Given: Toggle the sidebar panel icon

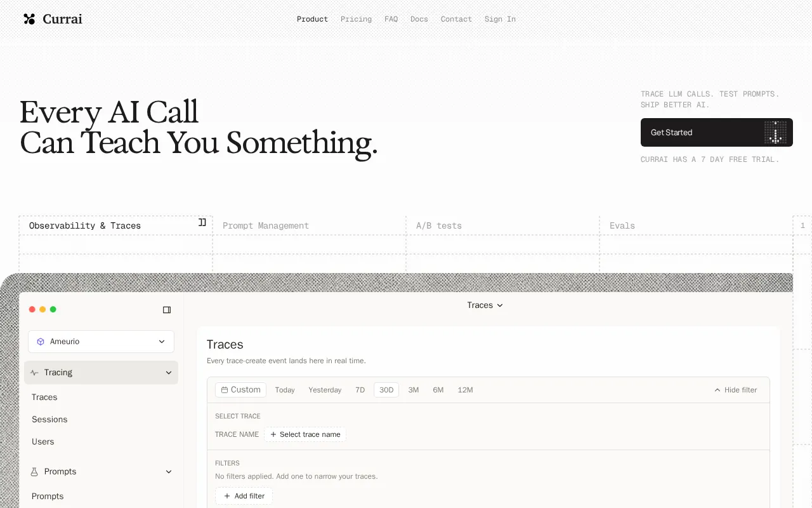Looking at the screenshot, I should coord(167,310).
